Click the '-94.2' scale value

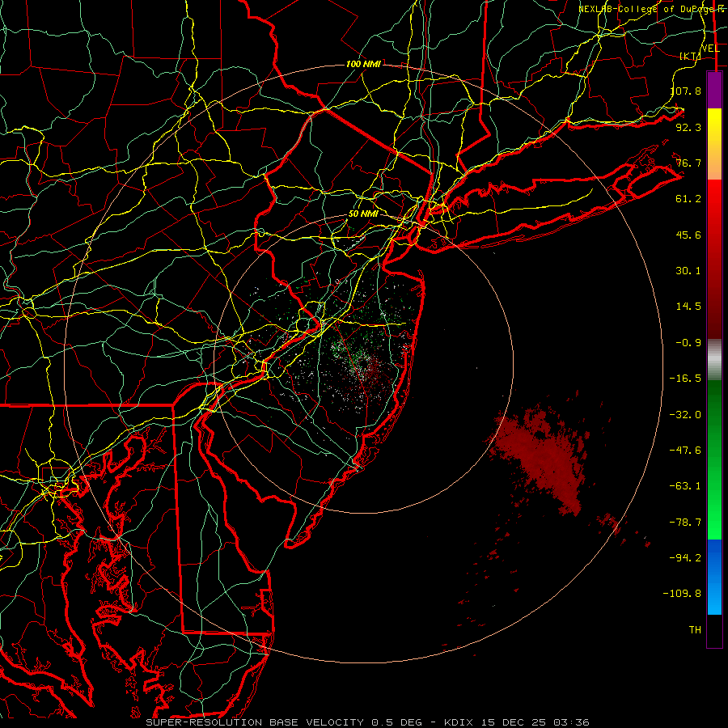[685, 557]
